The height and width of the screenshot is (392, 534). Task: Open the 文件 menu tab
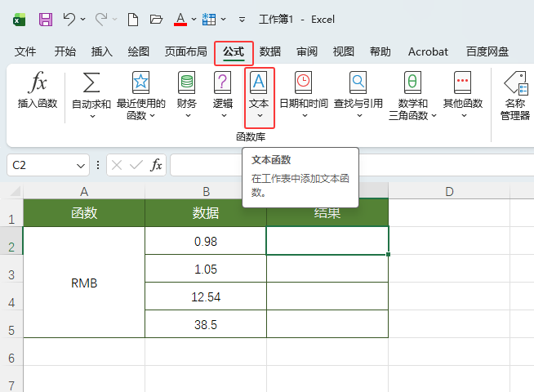(x=25, y=51)
